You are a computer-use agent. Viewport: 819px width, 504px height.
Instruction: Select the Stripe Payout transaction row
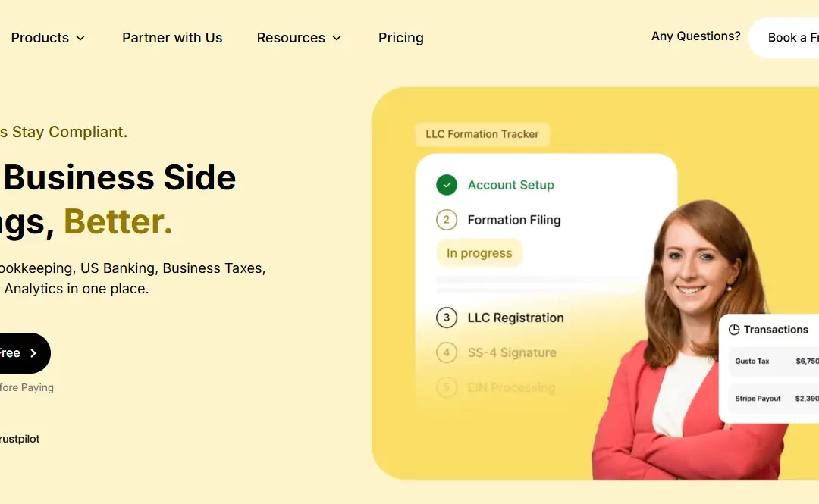(773, 399)
